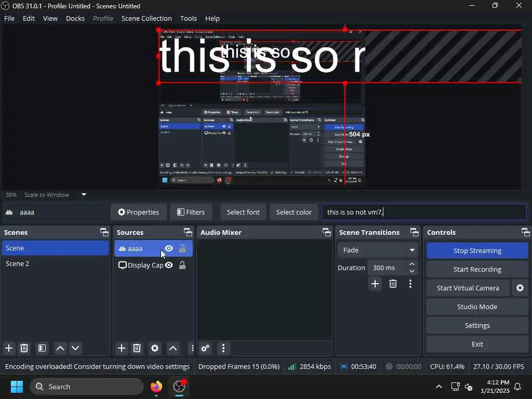
Task: Open the Windows Start menu
Action: point(17,387)
